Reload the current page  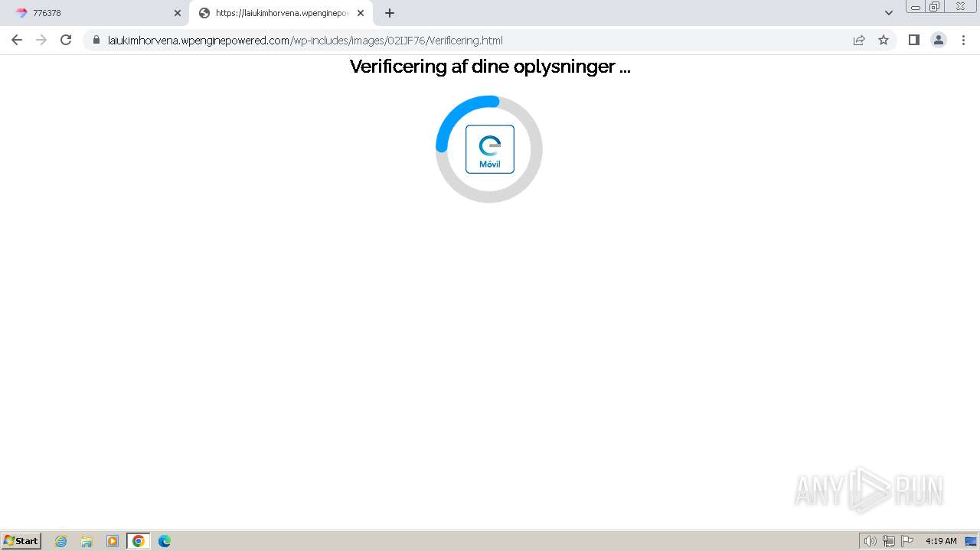click(66, 40)
